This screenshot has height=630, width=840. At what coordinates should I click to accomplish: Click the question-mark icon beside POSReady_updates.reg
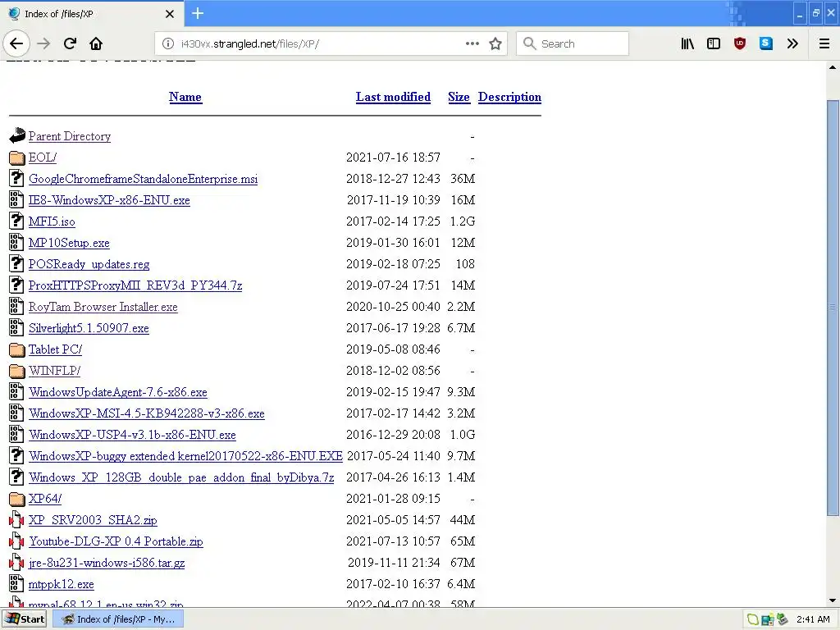(x=16, y=263)
